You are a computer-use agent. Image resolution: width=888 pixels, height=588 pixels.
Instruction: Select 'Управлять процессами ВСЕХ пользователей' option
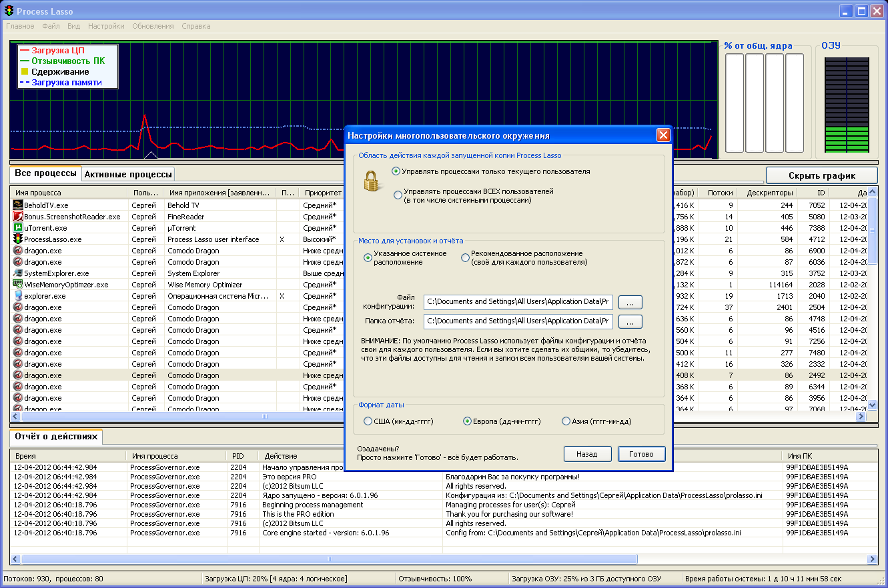398,195
